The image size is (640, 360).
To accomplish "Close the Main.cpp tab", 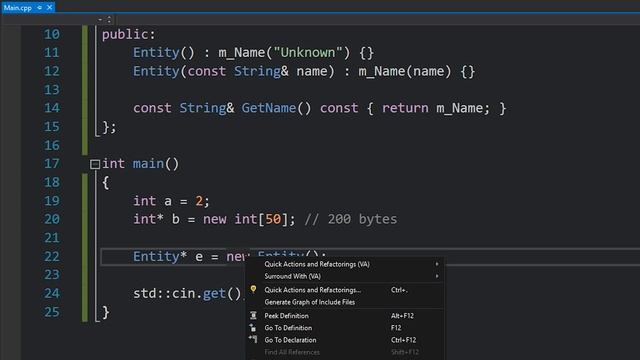I will (x=49, y=7).
